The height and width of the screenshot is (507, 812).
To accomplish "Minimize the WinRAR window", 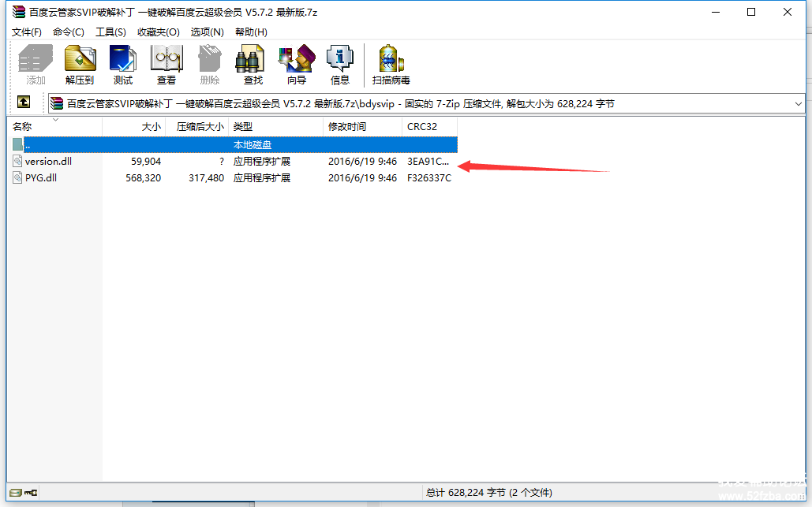I will coord(716,12).
